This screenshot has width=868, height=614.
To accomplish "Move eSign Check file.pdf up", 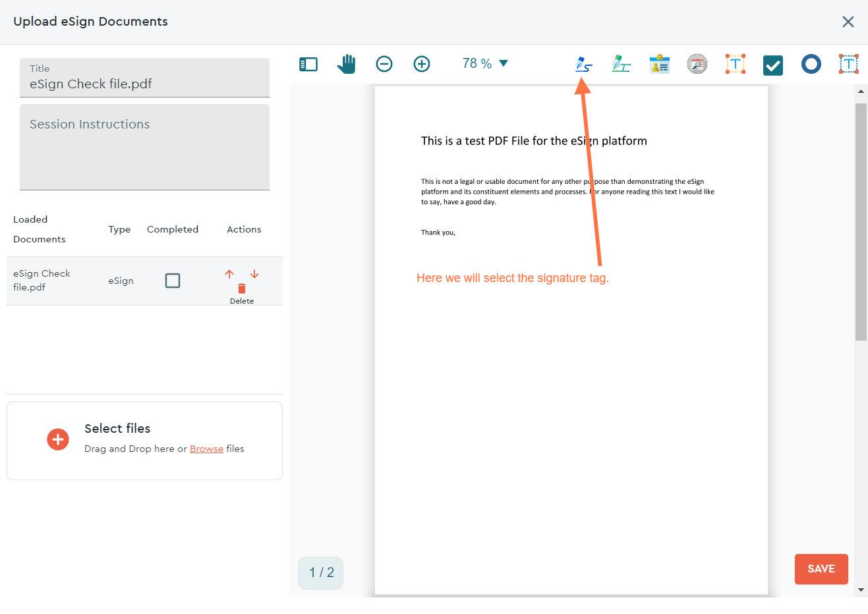I will (229, 274).
